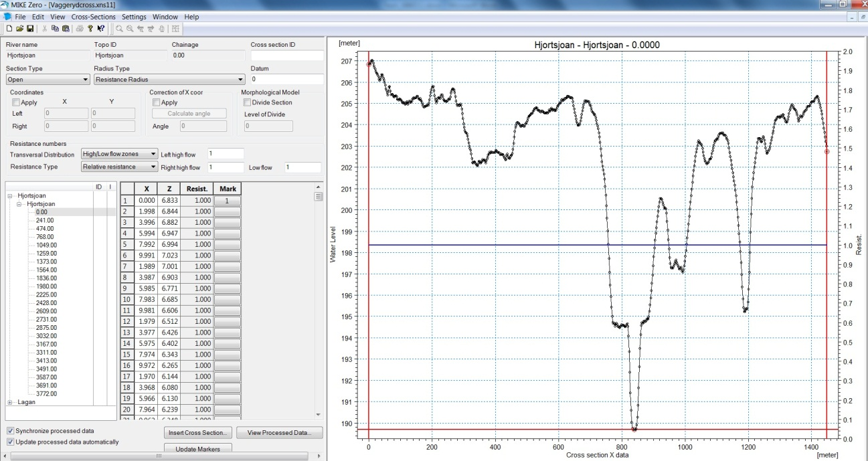
Task: Click the Print toolbar icon
Action: coord(80,29)
